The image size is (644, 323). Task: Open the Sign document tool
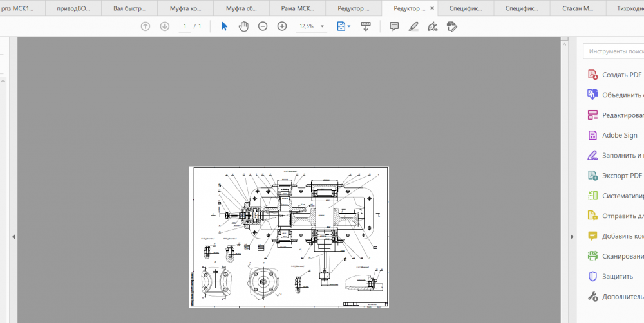pos(432,26)
